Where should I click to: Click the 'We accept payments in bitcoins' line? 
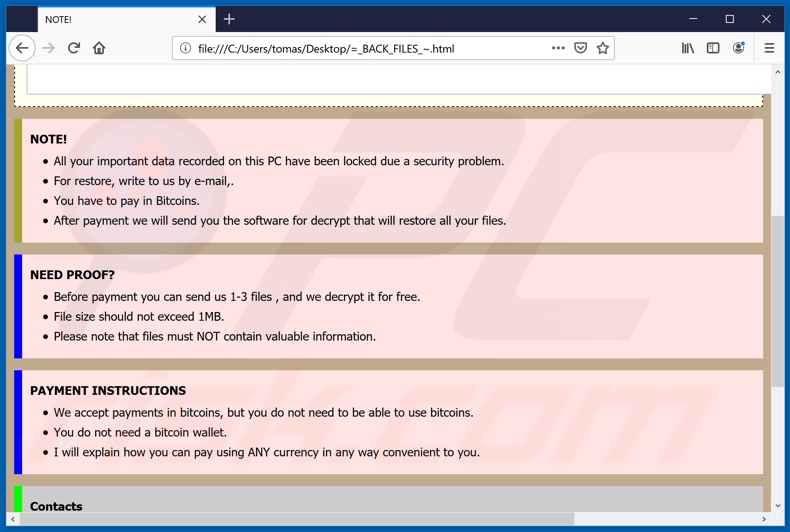tap(264, 413)
